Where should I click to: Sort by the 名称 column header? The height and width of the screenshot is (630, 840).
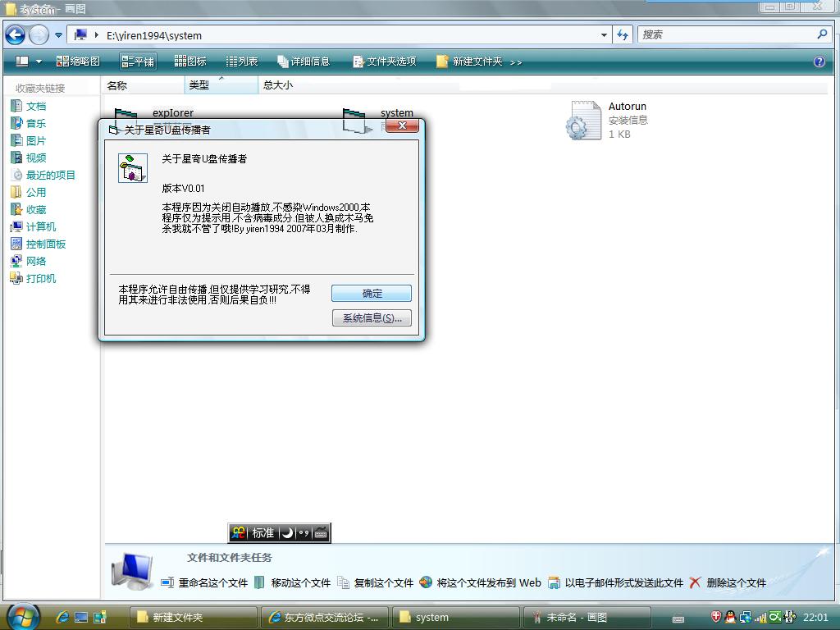(143, 85)
